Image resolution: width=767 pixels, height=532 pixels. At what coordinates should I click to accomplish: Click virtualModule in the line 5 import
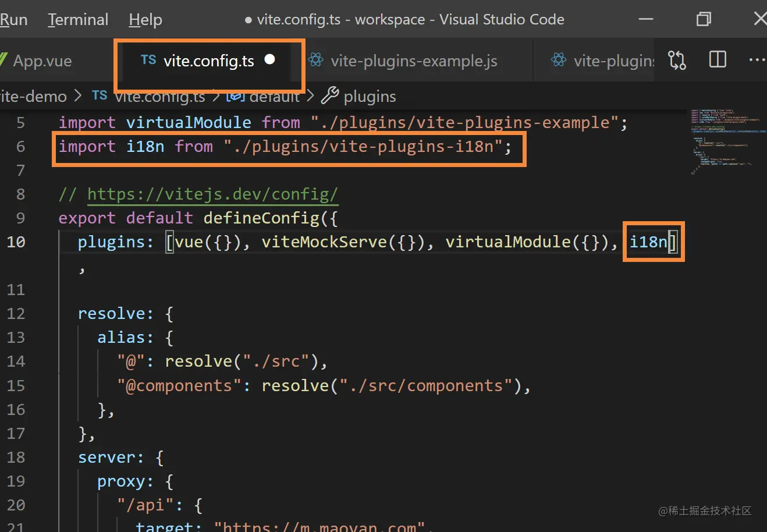[189, 123]
